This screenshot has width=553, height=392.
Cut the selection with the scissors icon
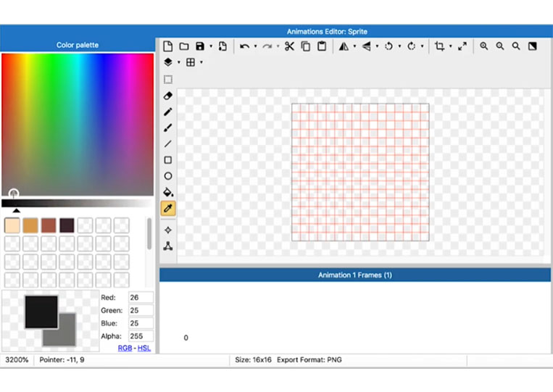point(289,46)
